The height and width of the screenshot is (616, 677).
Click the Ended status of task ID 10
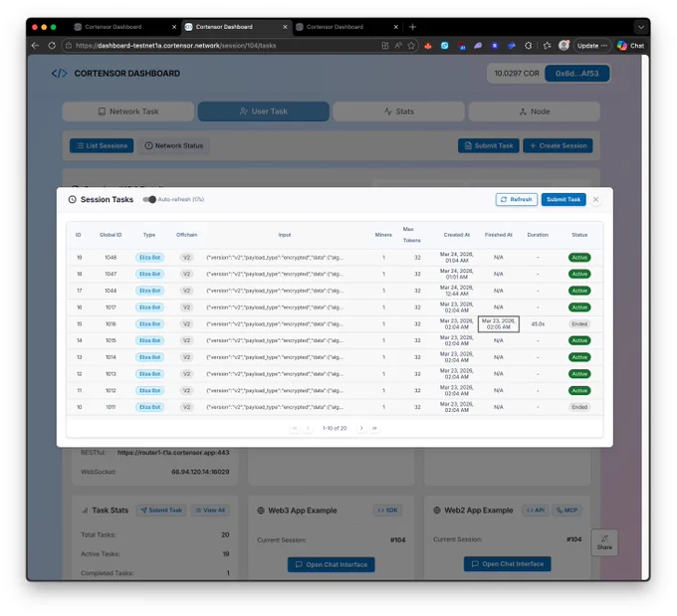coord(579,407)
